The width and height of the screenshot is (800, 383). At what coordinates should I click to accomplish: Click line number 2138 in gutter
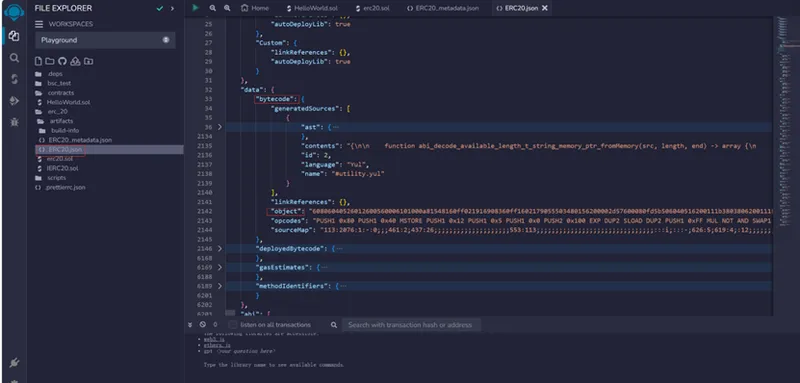(x=204, y=173)
